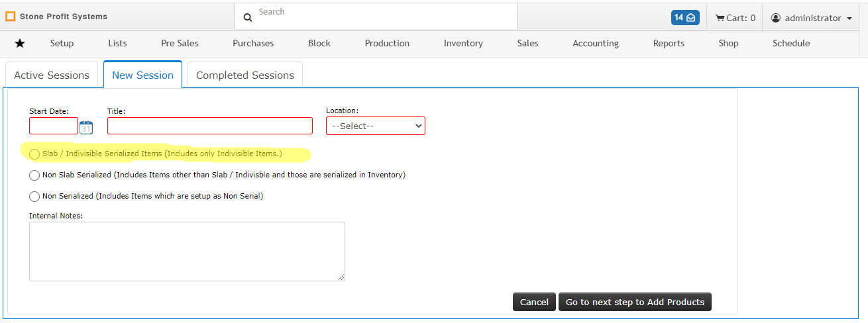Expand the administrator account menu arrow

pos(849,19)
